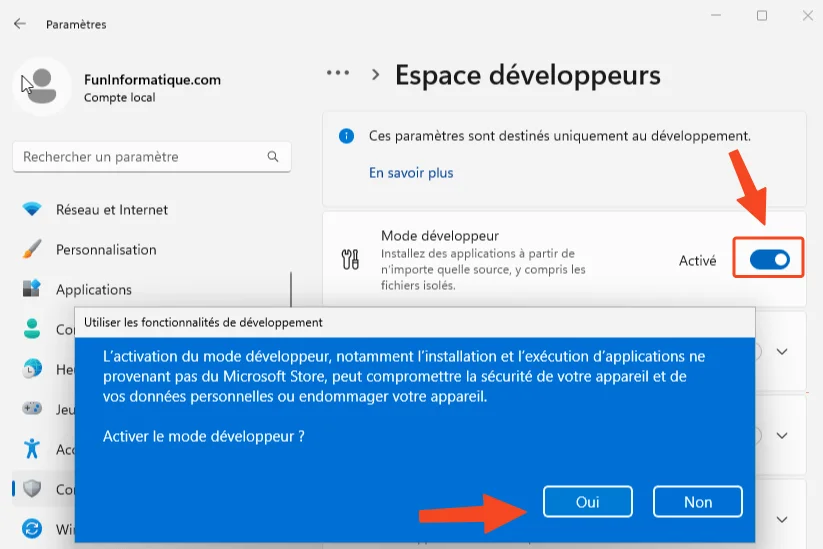The height and width of the screenshot is (549, 823).
Task: Decline with the Non button
Action: click(x=698, y=502)
